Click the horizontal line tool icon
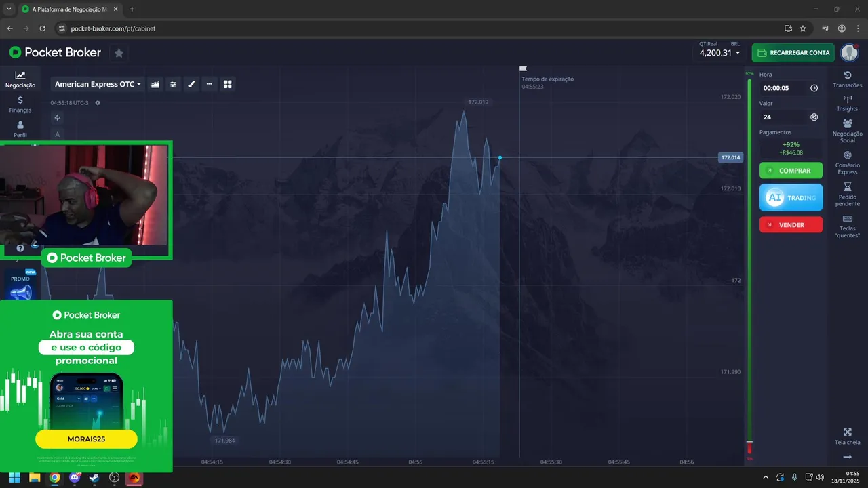Screen dimensions: 868x488 coord(210,84)
